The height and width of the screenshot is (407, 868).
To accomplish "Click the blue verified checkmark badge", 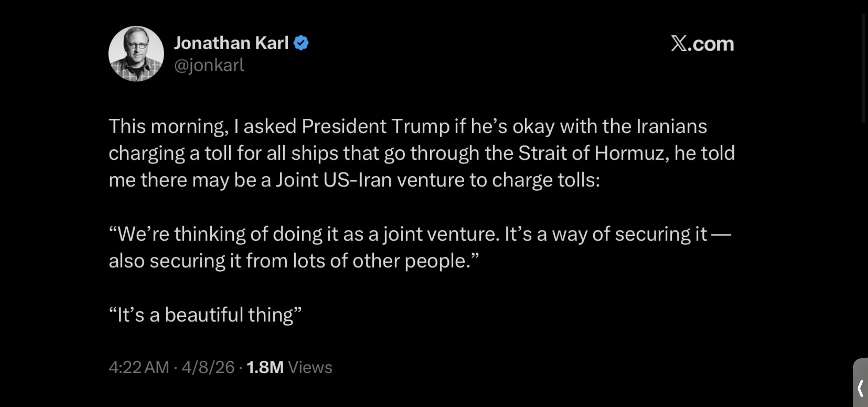I will (301, 43).
